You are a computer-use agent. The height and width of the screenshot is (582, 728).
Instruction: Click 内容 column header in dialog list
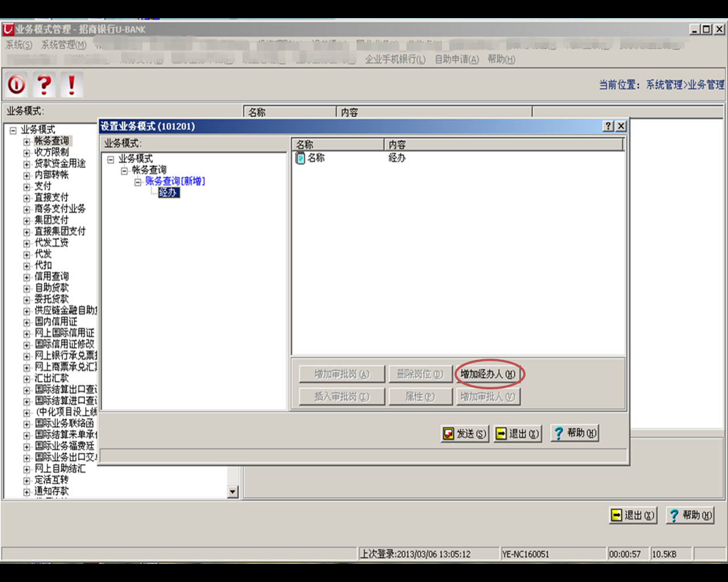tap(504, 145)
